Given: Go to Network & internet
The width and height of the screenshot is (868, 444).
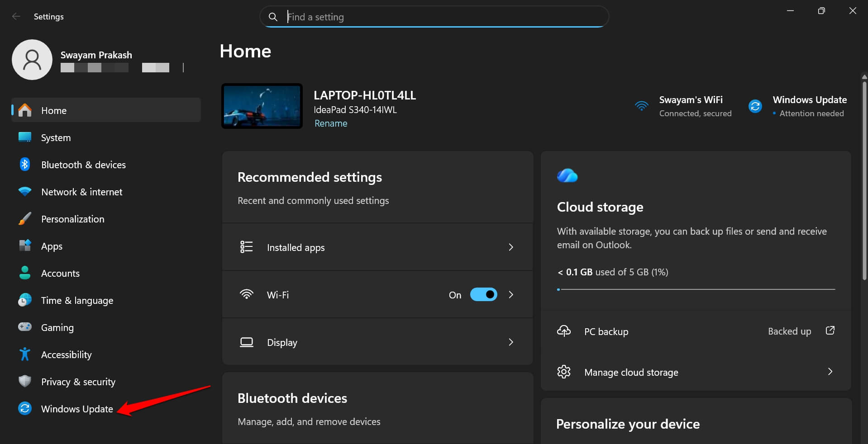Looking at the screenshot, I should [x=106, y=191].
